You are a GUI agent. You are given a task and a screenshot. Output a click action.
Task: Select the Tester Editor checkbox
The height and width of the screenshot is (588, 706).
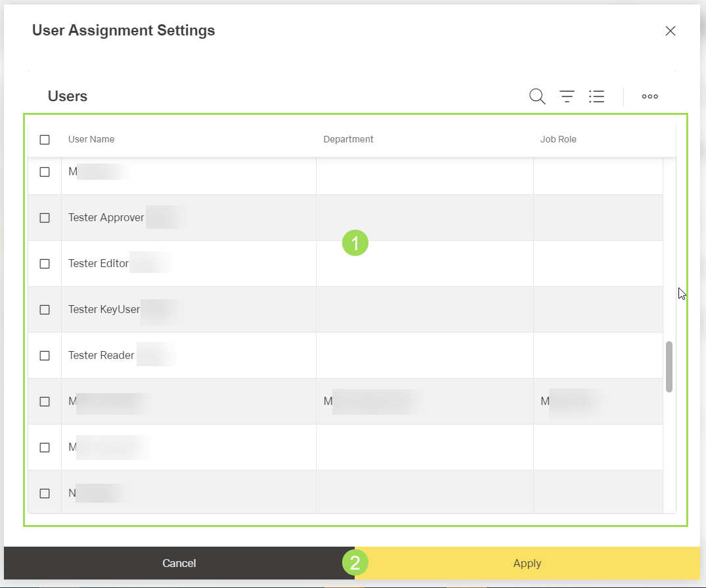[45, 264]
